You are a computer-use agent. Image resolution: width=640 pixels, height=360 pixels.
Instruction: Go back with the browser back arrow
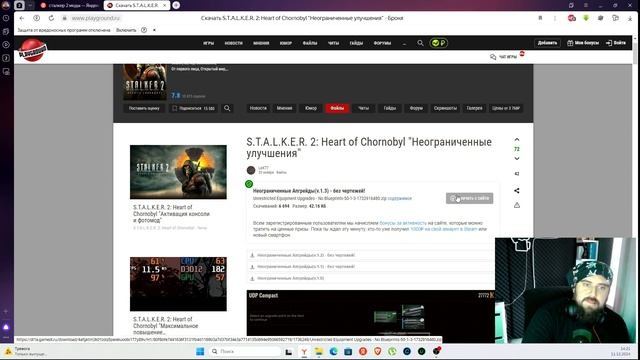click(x=22, y=18)
